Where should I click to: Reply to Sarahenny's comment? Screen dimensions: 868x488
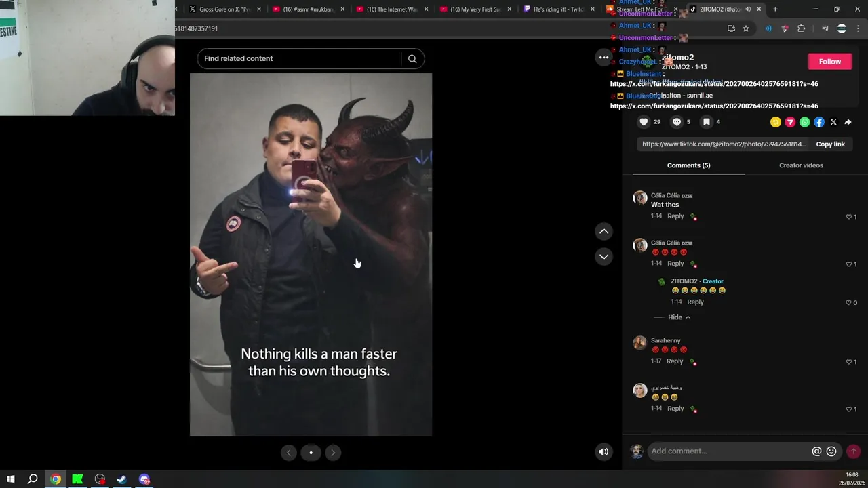[675, 361]
